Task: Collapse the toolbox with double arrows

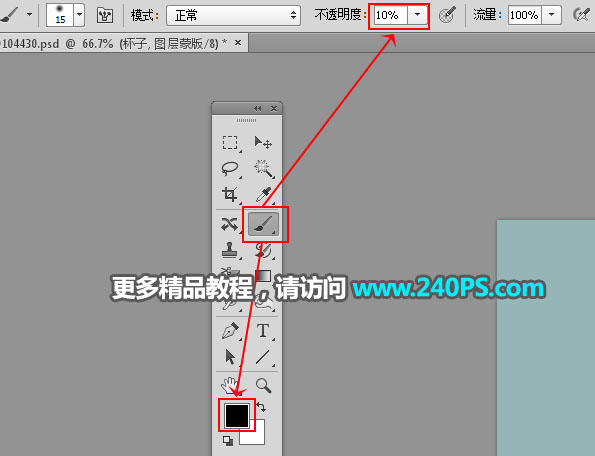Action: pyautogui.click(x=258, y=108)
